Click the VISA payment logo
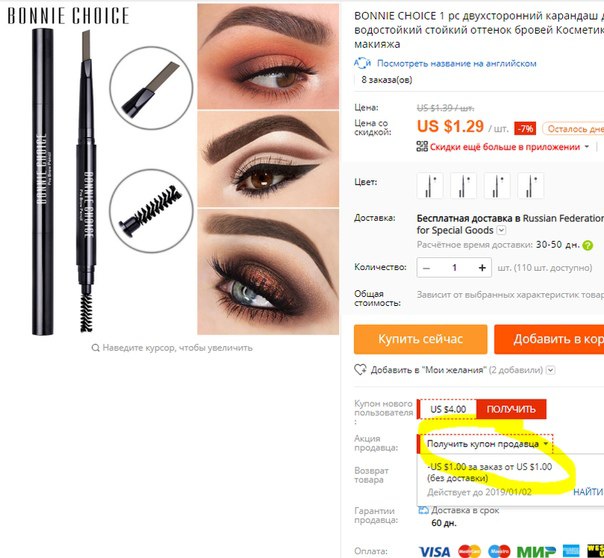Image resolution: width=604 pixels, height=558 pixels. [435, 551]
